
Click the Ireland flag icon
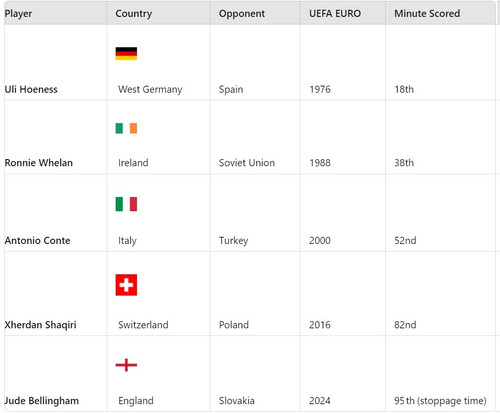point(126,128)
